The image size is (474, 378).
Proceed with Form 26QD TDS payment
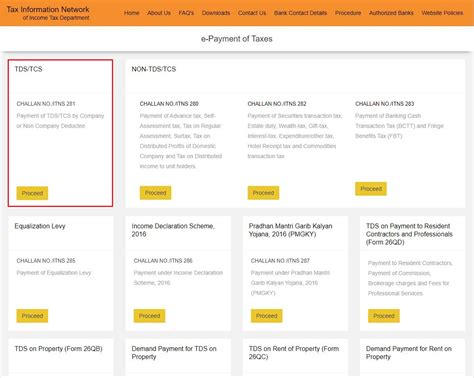(x=384, y=316)
